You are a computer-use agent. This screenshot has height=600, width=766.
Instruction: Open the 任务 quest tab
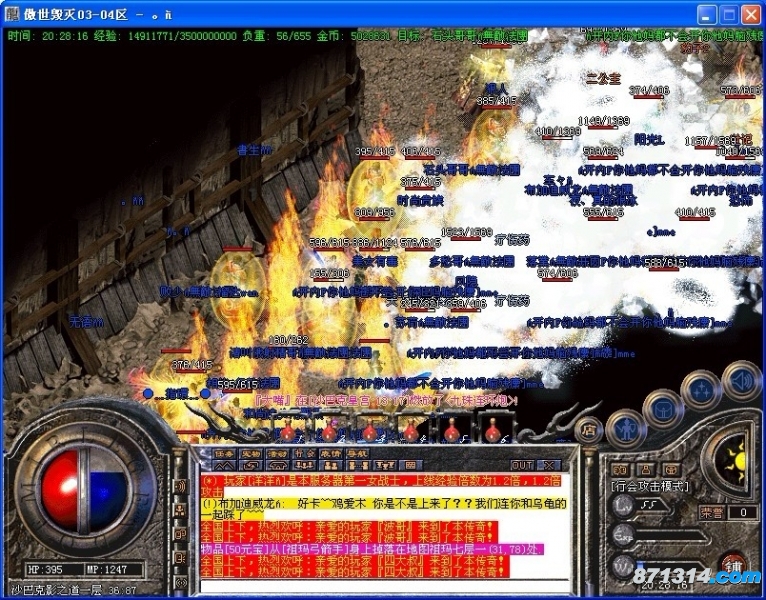coord(224,453)
